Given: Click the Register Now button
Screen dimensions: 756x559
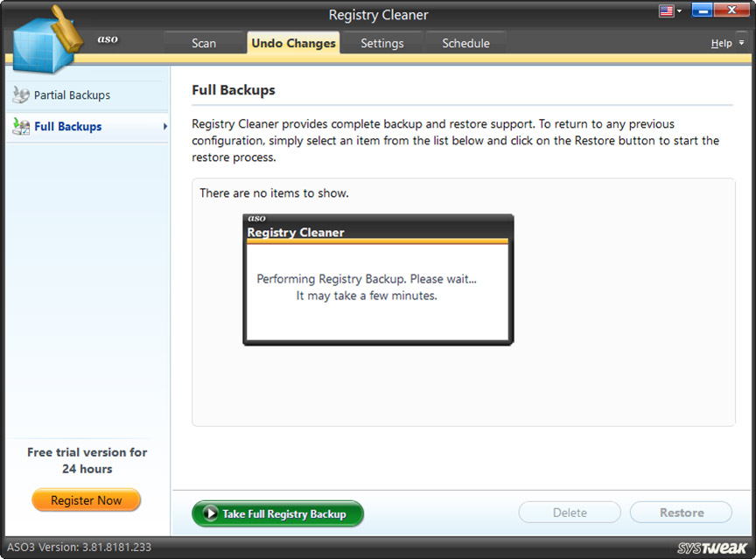Looking at the screenshot, I should pyautogui.click(x=86, y=500).
